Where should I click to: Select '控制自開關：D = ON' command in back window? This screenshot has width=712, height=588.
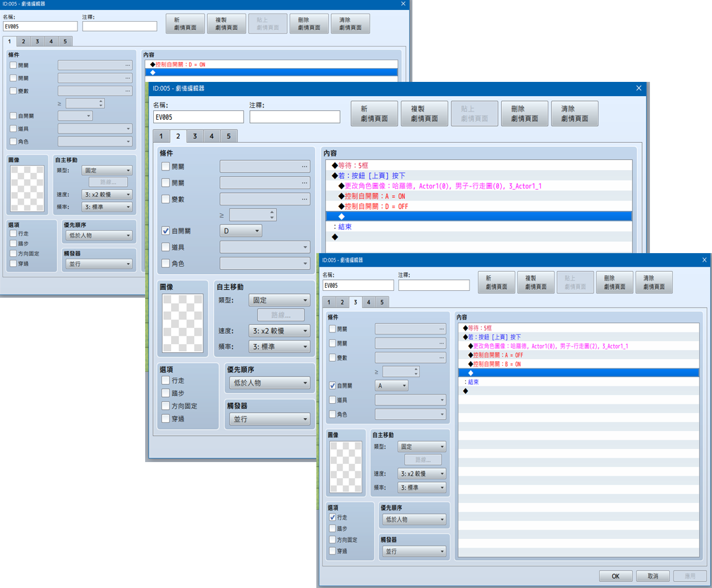click(x=272, y=65)
